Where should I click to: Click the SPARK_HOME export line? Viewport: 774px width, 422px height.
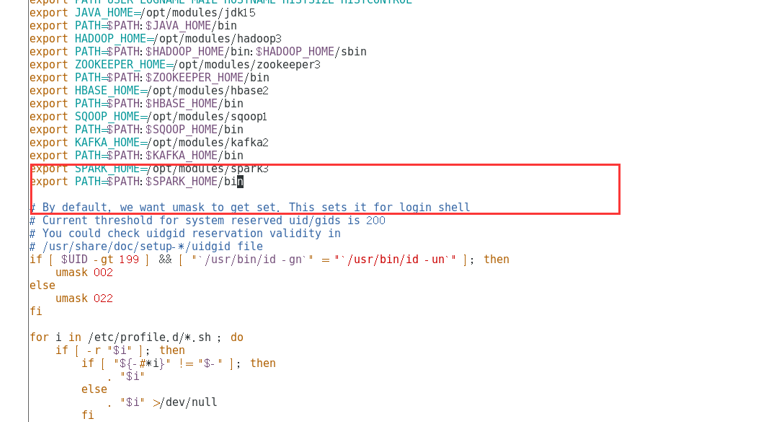pyautogui.click(x=149, y=168)
